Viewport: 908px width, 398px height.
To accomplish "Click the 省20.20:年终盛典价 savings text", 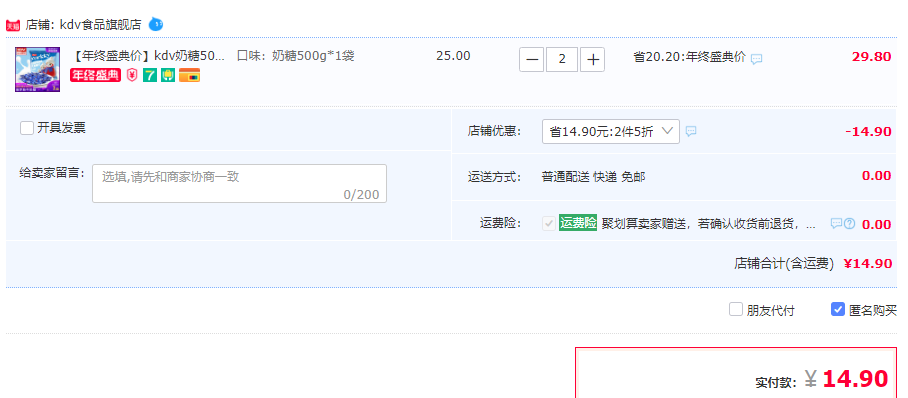I will click(x=690, y=57).
